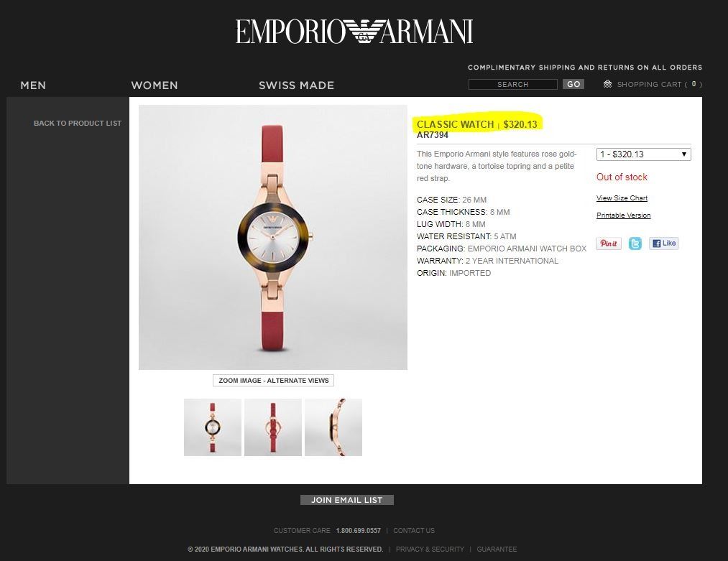Select the back view watch thumbnail
Image resolution: width=728 pixels, height=561 pixels.
click(x=273, y=427)
